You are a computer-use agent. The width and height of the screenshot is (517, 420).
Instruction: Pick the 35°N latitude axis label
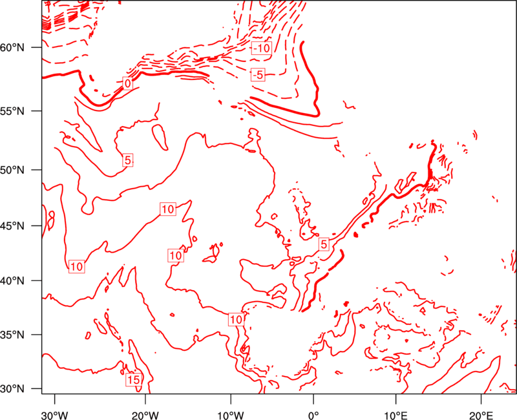coord(12,335)
